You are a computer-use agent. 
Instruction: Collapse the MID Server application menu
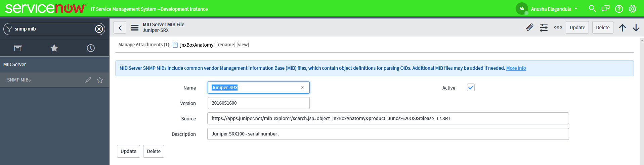pyautogui.click(x=54, y=64)
